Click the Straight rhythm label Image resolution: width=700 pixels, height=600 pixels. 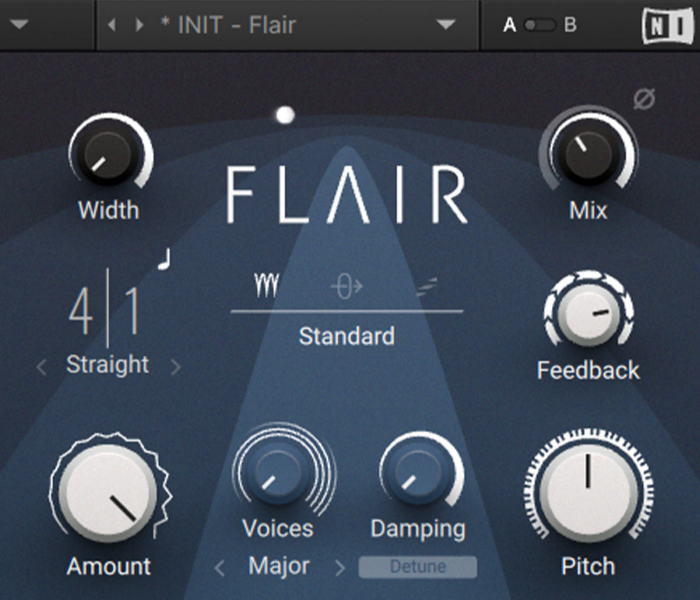tap(108, 364)
